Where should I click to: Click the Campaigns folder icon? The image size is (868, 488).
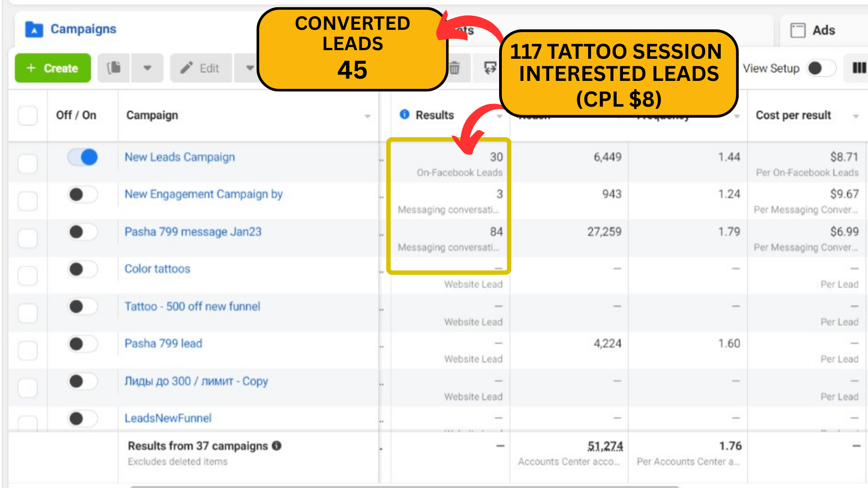[x=34, y=29]
